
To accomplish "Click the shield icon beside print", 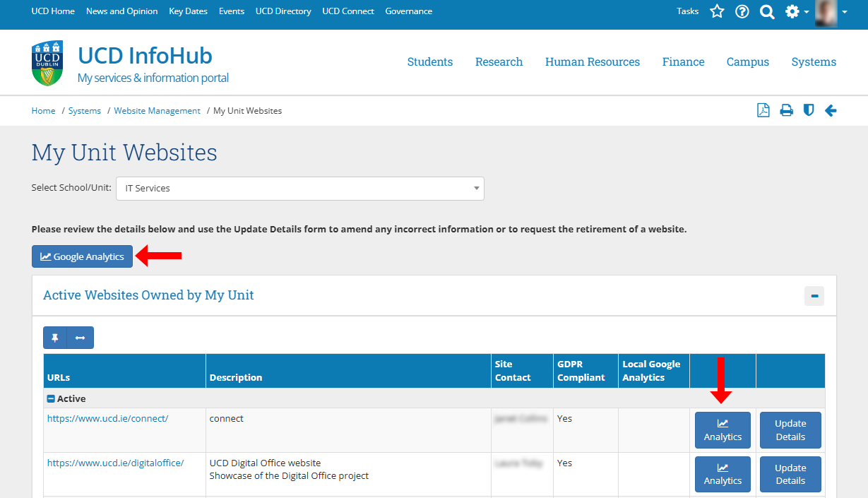I will (808, 110).
